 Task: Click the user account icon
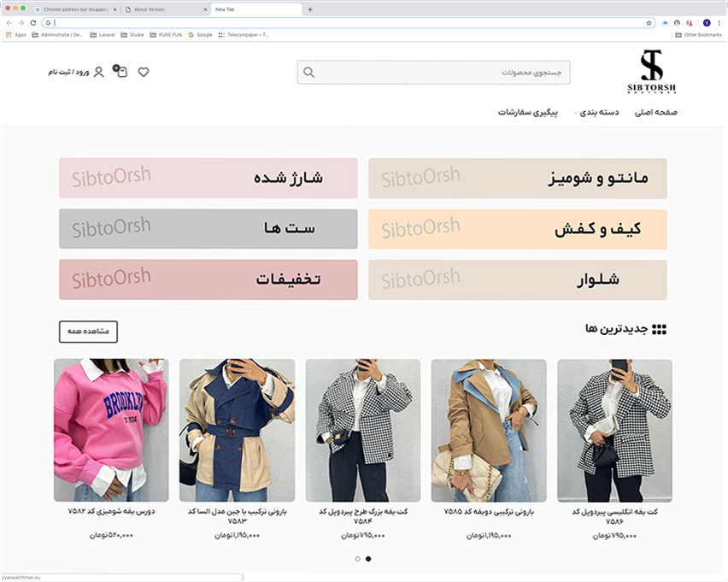click(99, 72)
